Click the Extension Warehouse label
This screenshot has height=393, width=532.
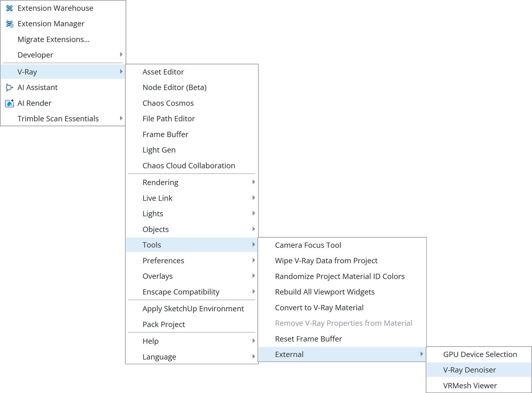pyautogui.click(x=56, y=8)
